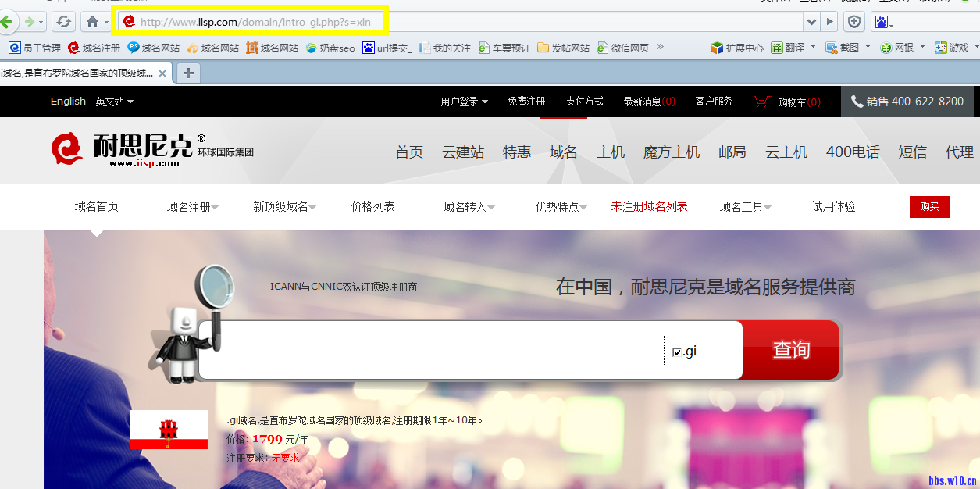Open the 扩展中心 extension center
The image size is (980, 489).
pyautogui.click(x=737, y=48)
